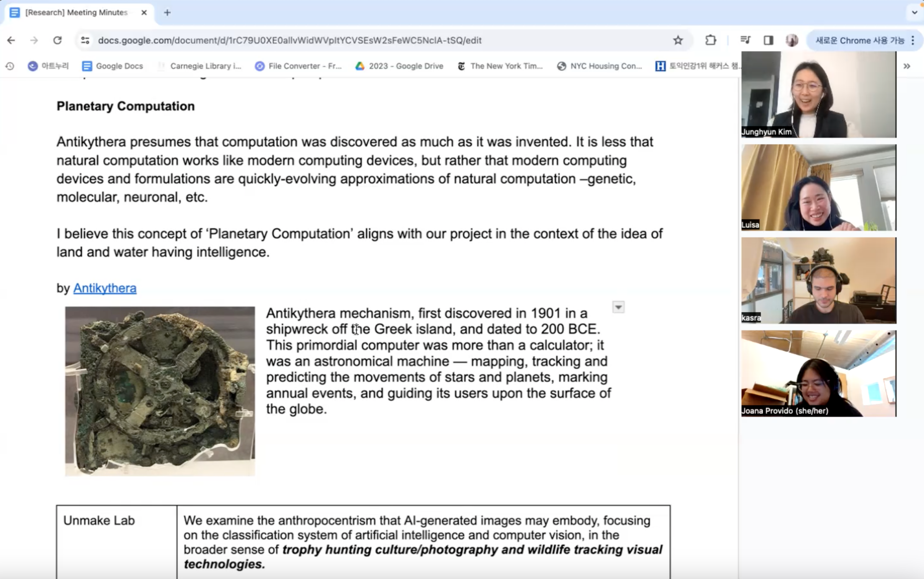Select the Antikythera mechanism image
The image size is (924, 579).
click(160, 391)
